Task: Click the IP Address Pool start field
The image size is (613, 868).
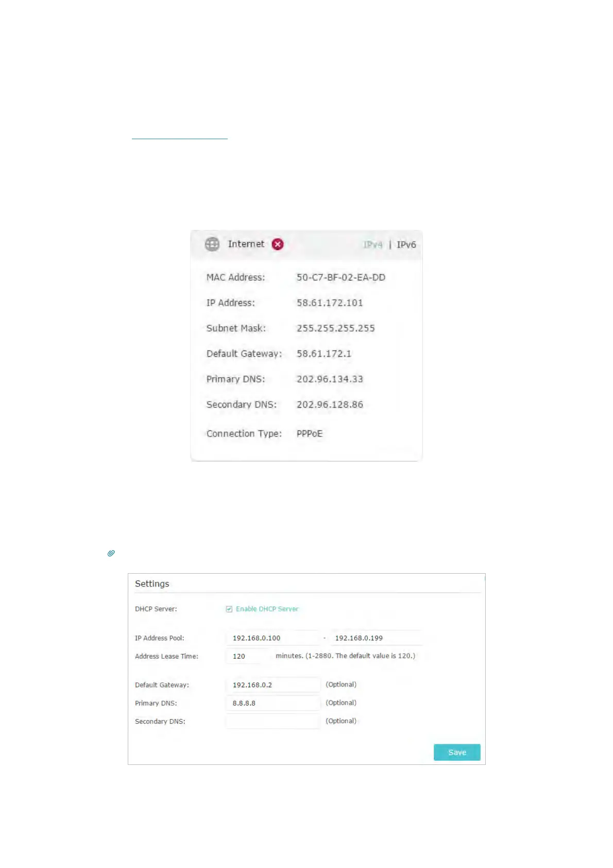Action: click(273, 638)
